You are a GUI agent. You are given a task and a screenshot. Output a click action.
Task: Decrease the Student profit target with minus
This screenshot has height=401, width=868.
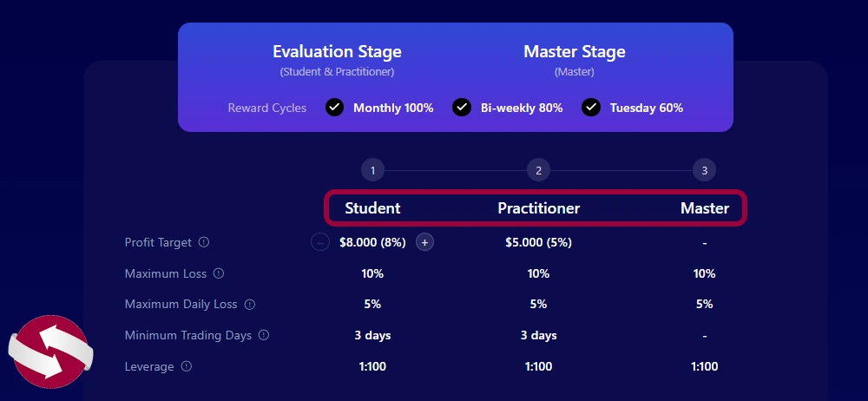click(x=320, y=242)
